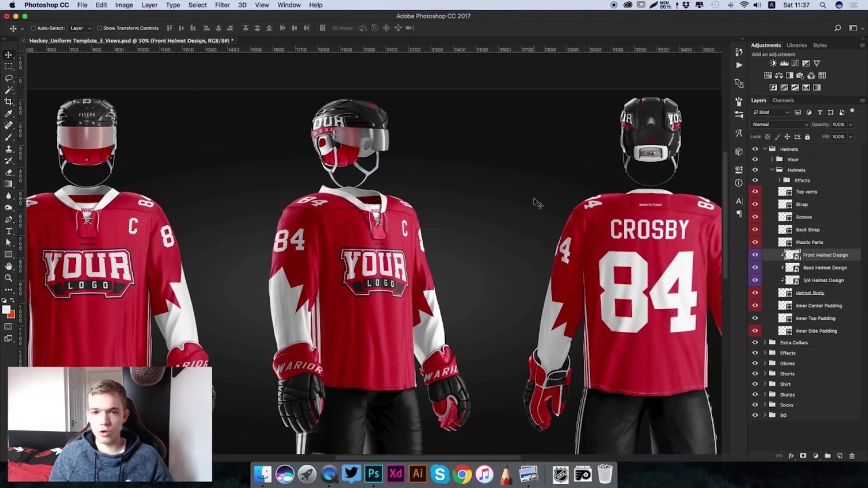Enable Show Transform Controls checkbox
Viewport: 868px width, 488px height.
tap(99, 28)
